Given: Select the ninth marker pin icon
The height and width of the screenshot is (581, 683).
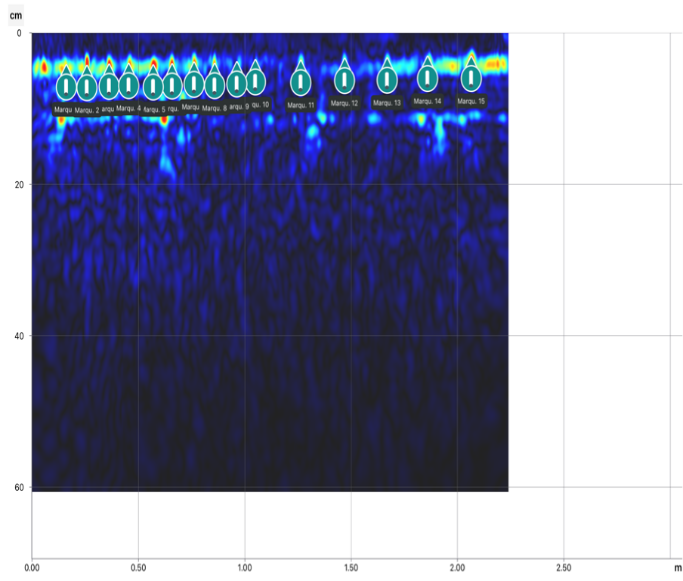Looking at the screenshot, I should [x=237, y=83].
